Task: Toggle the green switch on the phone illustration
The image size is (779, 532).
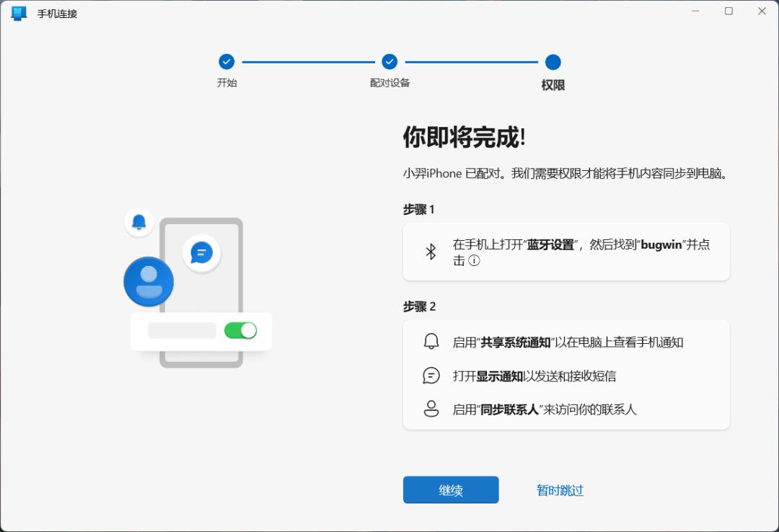Action: pyautogui.click(x=242, y=329)
